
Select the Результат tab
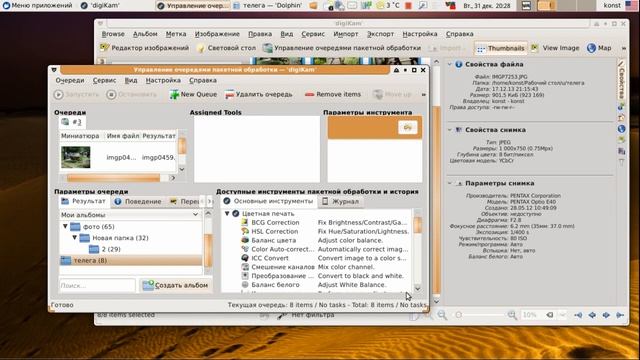pyautogui.click(x=84, y=201)
